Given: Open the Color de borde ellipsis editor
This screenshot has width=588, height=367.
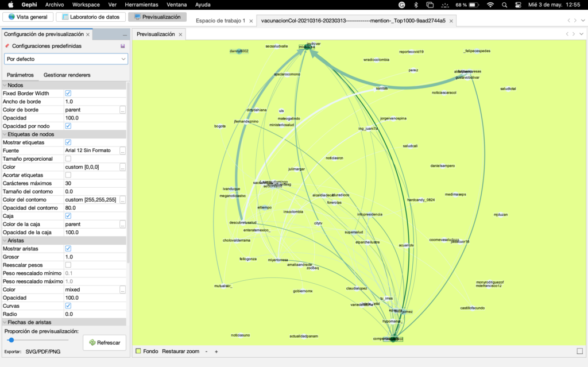Looking at the screenshot, I should tap(122, 110).
